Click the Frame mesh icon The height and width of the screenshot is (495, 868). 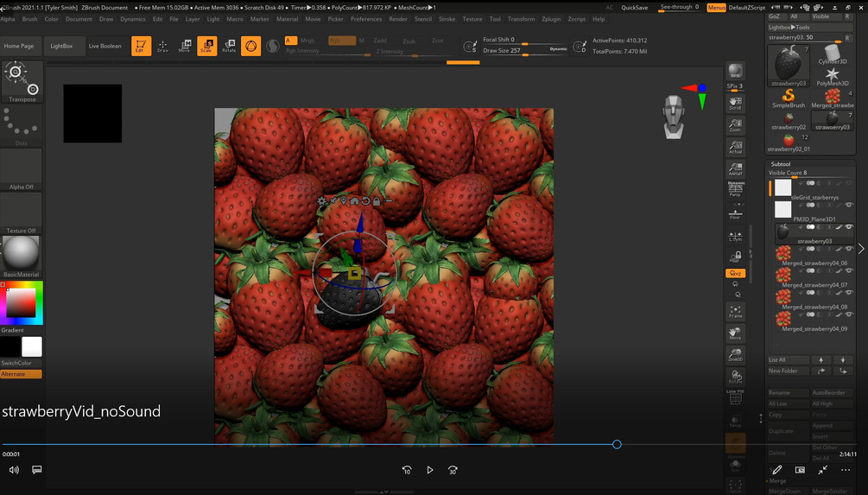coord(735,312)
